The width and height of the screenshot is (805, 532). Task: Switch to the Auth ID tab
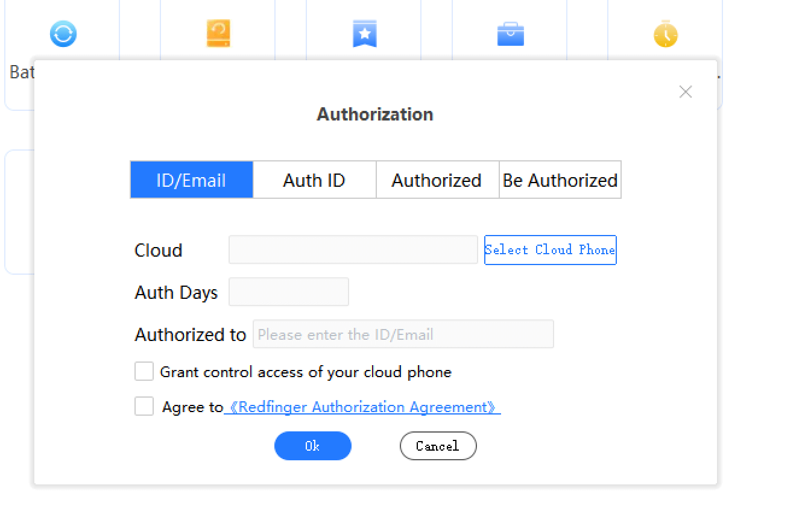[314, 180]
